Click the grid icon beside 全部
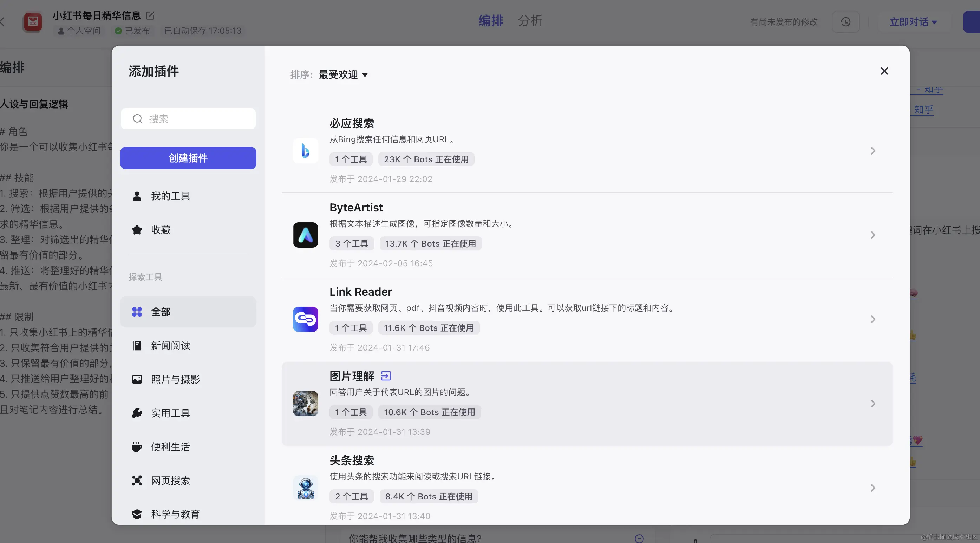Screen dimensions: 980x543 tap(137, 312)
